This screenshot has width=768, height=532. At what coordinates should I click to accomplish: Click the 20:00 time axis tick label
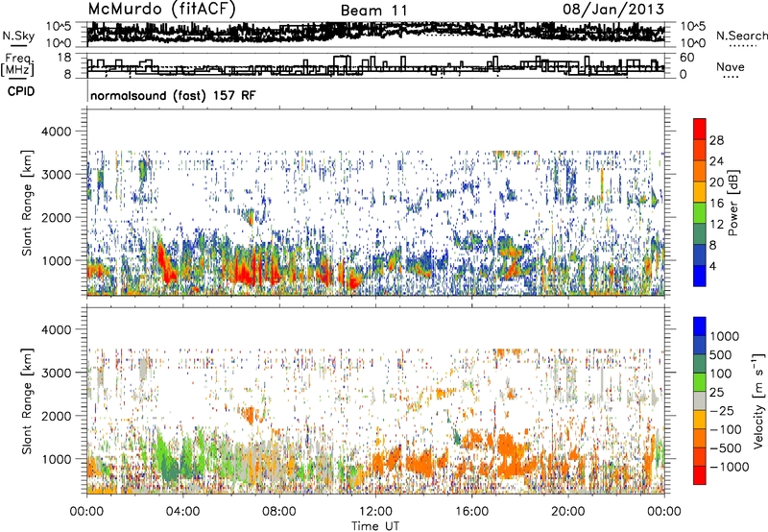pos(568,512)
